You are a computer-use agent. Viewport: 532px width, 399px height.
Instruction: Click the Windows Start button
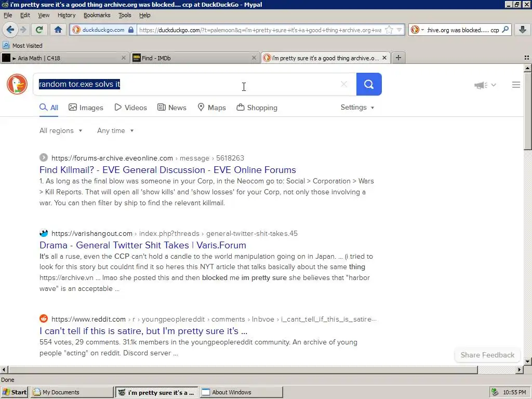(x=15, y=392)
